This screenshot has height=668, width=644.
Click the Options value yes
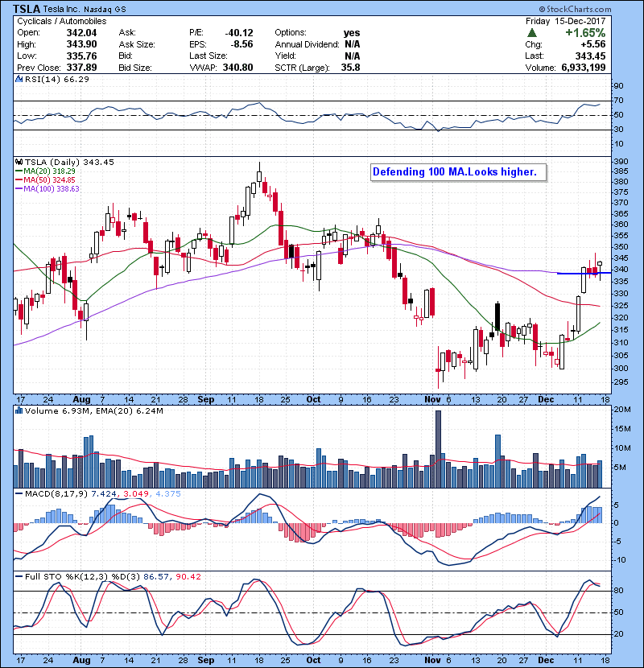(352, 33)
